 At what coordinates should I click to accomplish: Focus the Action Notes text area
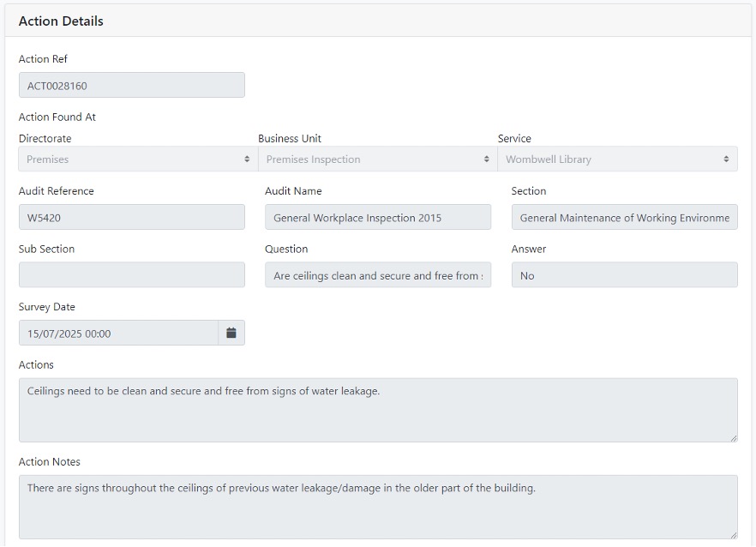pos(377,507)
